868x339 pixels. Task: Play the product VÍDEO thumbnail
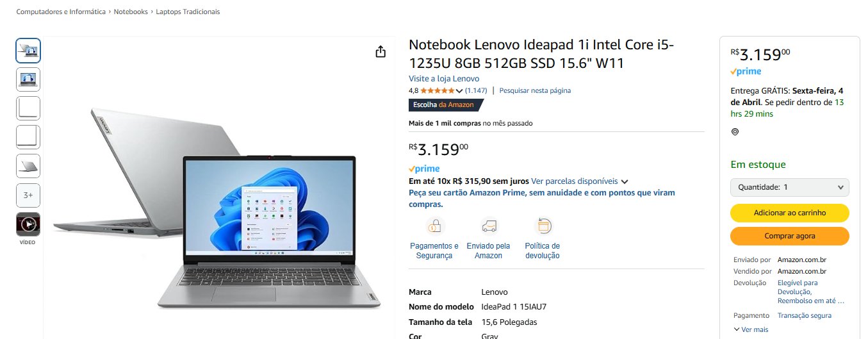point(28,224)
